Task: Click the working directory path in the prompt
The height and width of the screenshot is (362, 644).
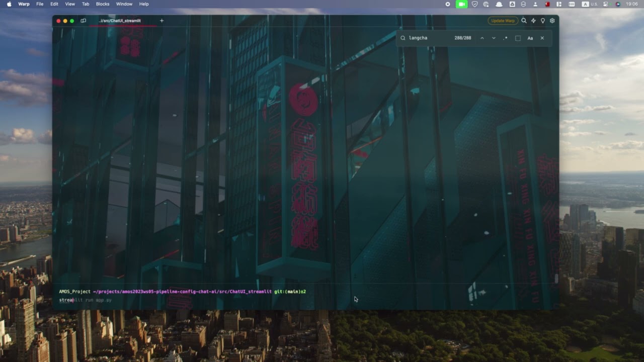Action: 183,292
